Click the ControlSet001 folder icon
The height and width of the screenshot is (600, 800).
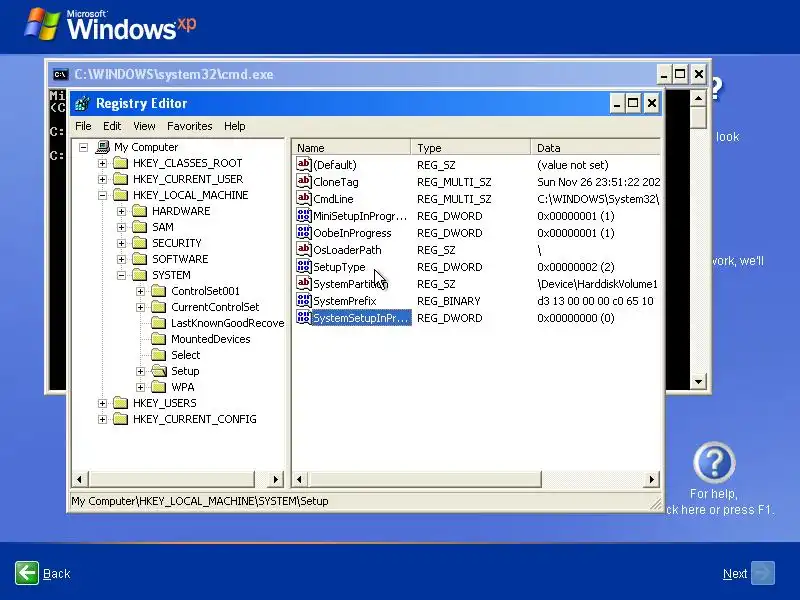click(x=159, y=291)
